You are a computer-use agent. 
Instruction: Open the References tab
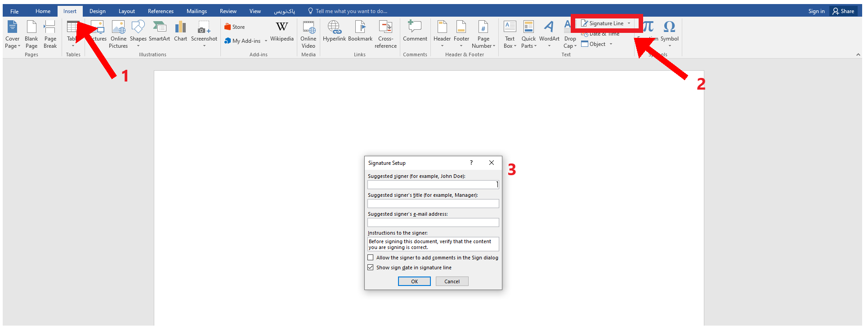161,11
